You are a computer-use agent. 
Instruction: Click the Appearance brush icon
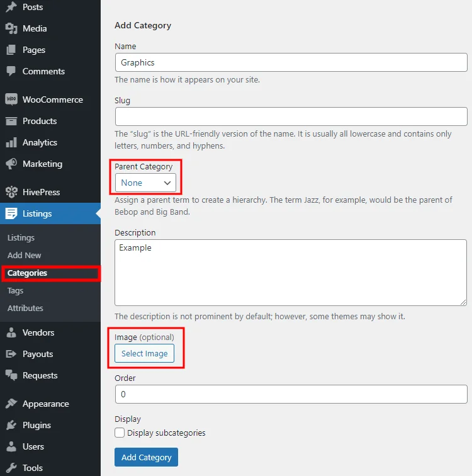pyautogui.click(x=11, y=404)
